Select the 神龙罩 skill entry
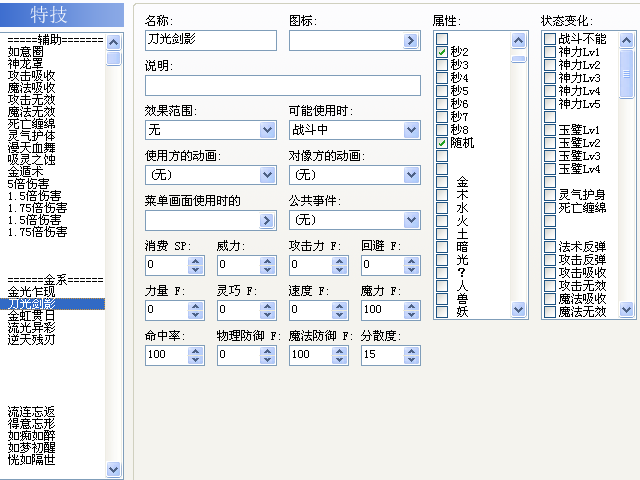Image resolution: width=640 pixels, height=480 pixels. (25, 63)
